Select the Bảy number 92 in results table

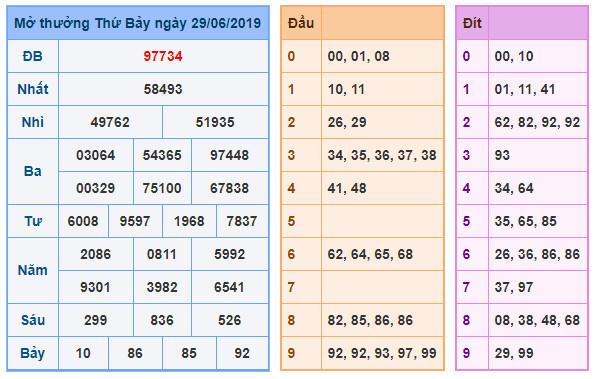click(242, 354)
